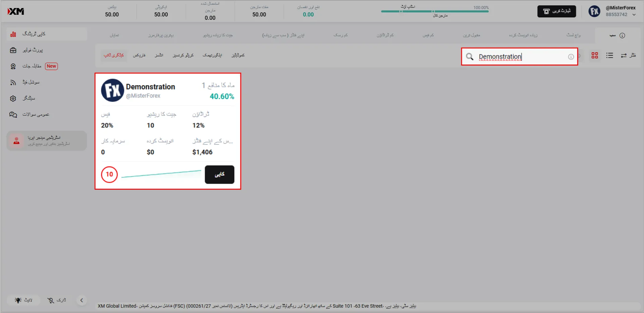Click the magnifier search icon

[470, 57]
